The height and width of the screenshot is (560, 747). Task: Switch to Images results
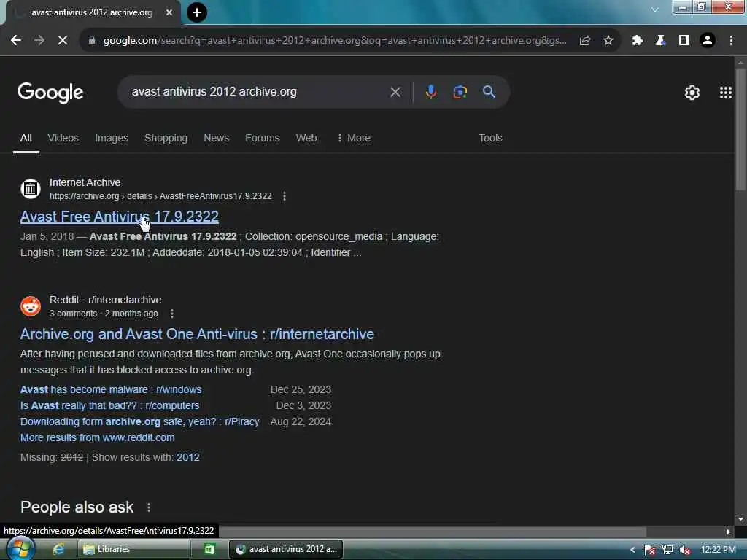click(x=112, y=138)
